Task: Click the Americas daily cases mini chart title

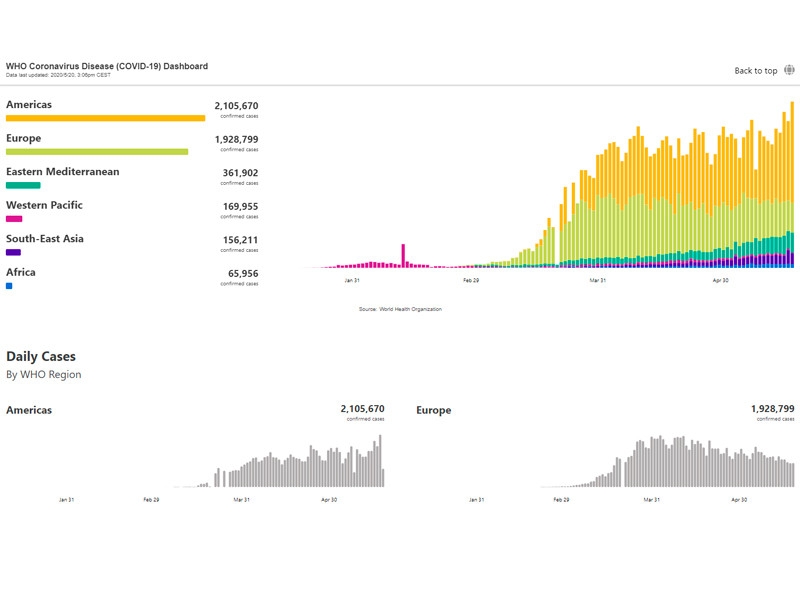Action: pos(29,410)
